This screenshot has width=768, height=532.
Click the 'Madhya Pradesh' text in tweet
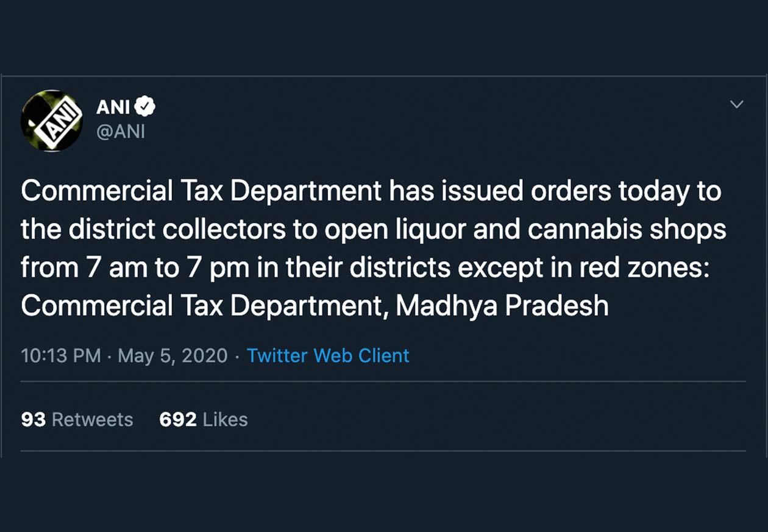[502, 307]
